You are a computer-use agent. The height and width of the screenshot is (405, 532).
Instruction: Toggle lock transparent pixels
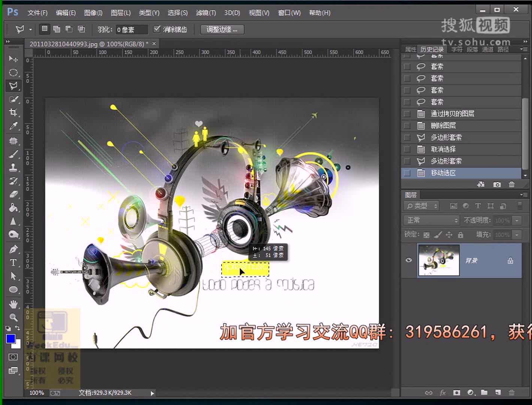426,235
